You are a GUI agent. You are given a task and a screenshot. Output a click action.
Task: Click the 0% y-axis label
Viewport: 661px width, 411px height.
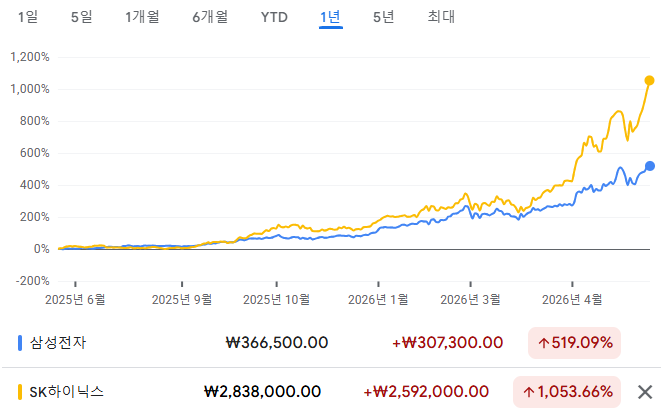pyautogui.click(x=41, y=249)
